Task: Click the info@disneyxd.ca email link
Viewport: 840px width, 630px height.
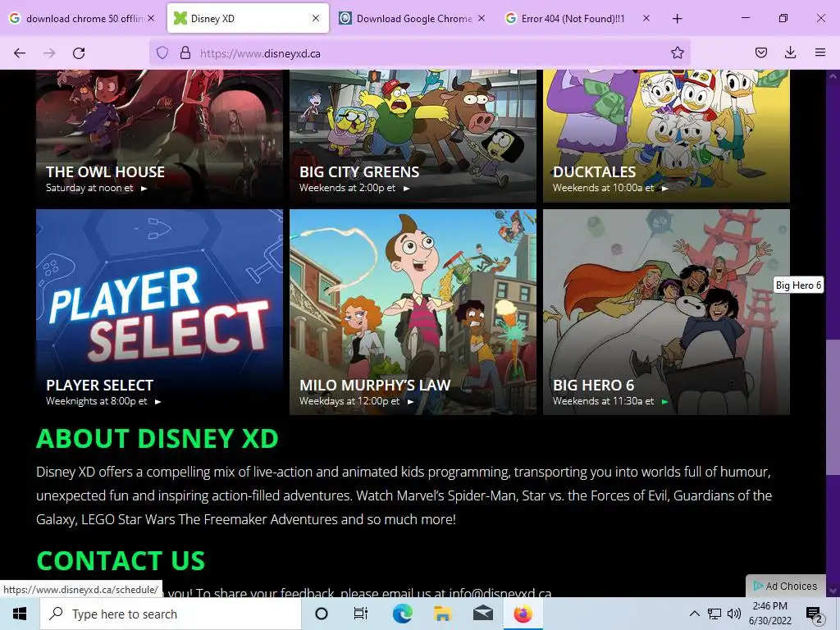Action: pos(500,593)
